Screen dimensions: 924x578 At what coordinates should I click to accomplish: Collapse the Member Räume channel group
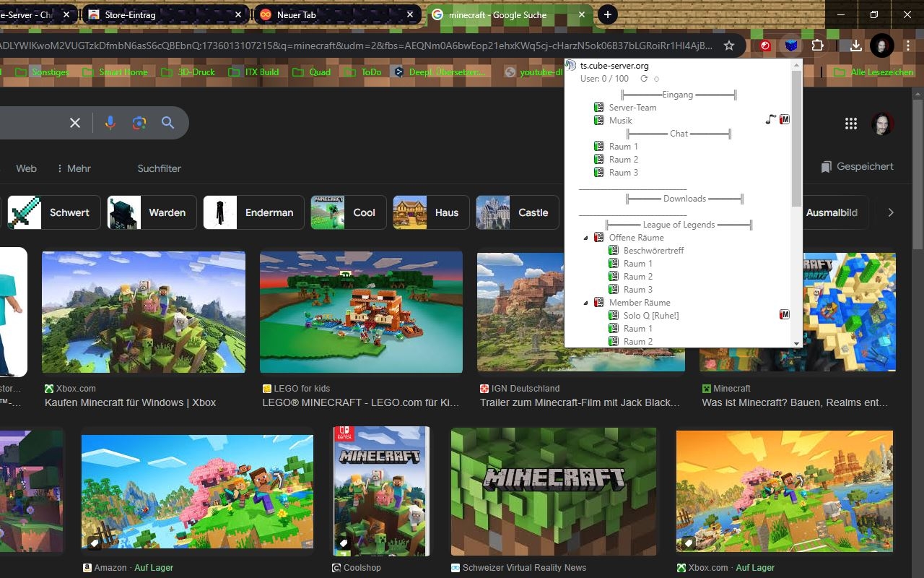click(586, 302)
